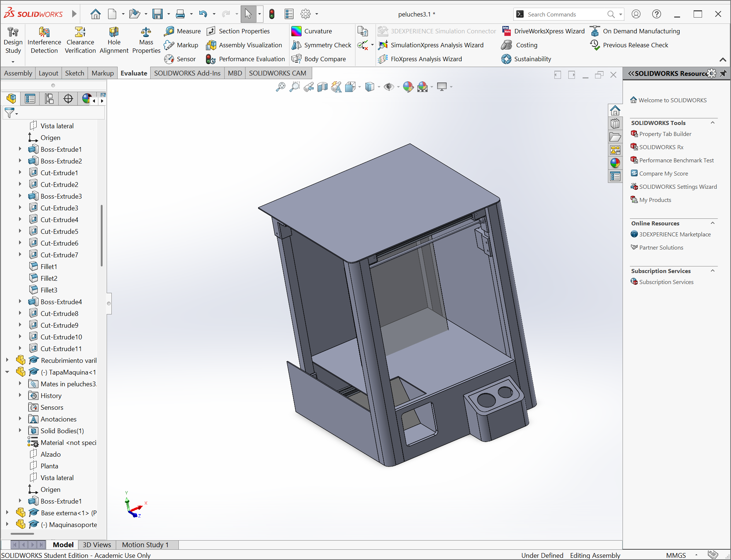Expand the Base externa component
The width and height of the screenshot is (731, 560).
point(7,513)
